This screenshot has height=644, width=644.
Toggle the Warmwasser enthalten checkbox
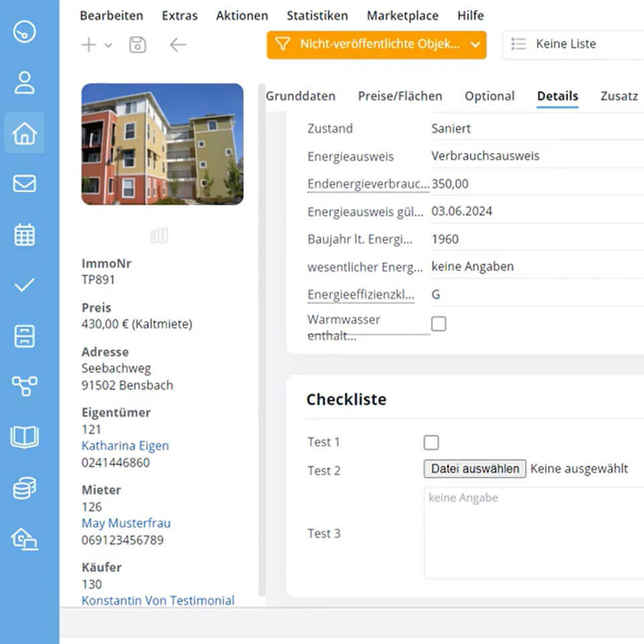(x=439, y=323)
